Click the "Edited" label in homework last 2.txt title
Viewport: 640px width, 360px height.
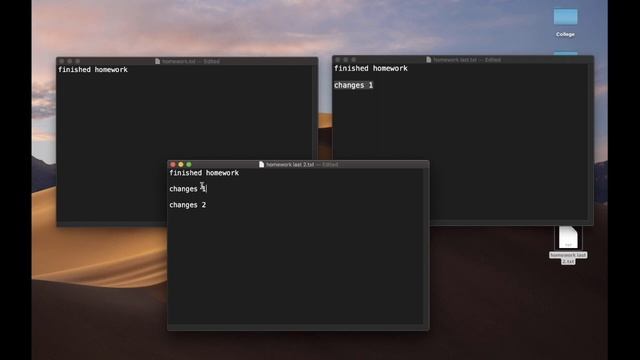[330, 164]
